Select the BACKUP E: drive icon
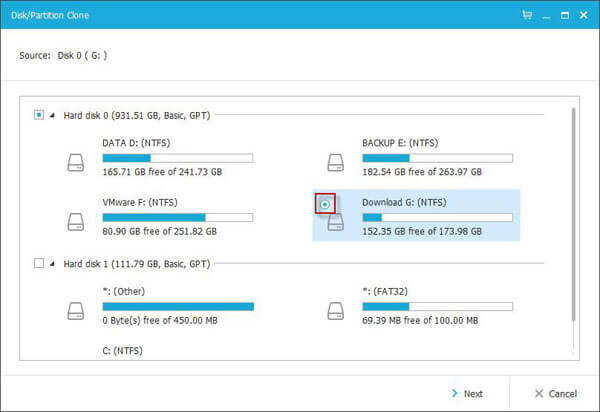 point(336,163)
